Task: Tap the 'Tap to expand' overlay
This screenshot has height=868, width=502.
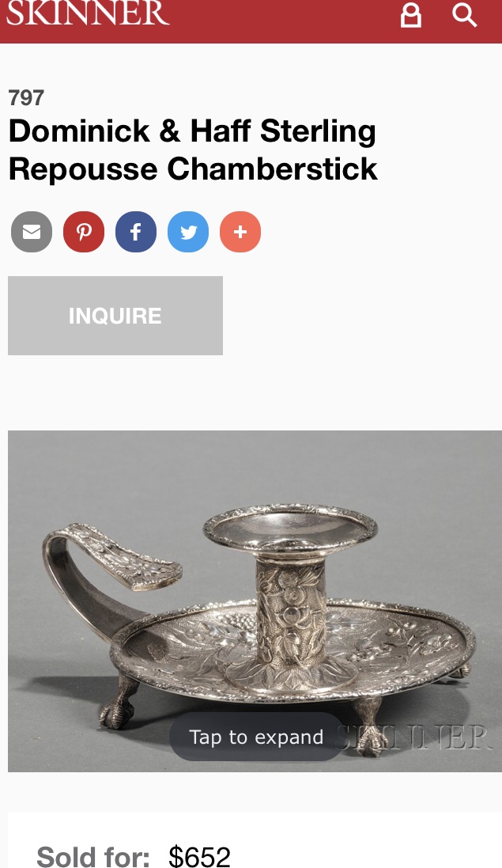Action: 256,737
